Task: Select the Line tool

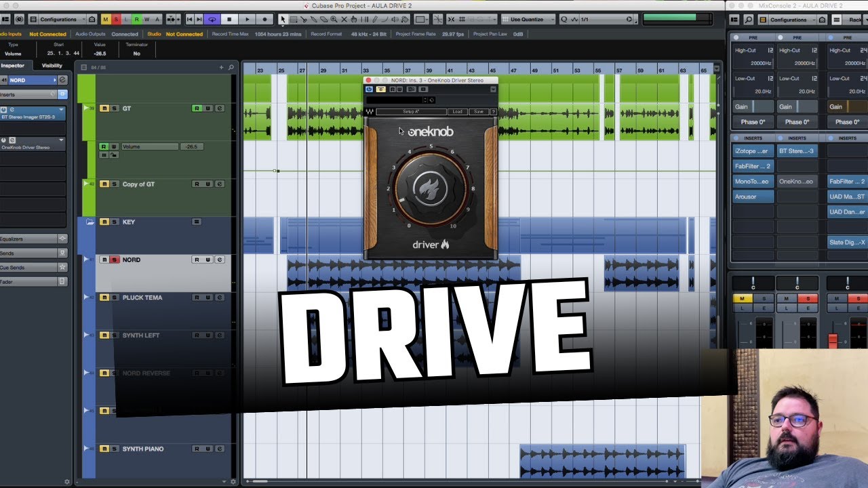Action: [x=384, y=19]
